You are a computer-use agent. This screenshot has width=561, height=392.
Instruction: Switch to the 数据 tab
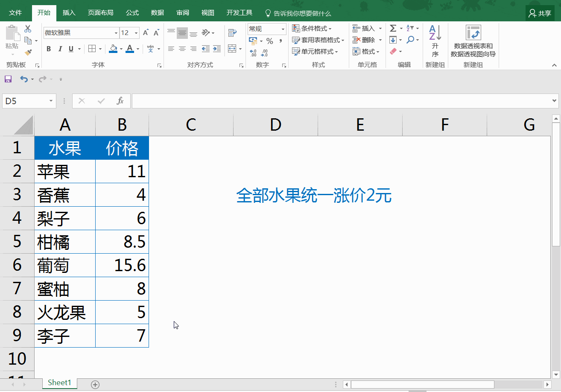tap(158, 13)
